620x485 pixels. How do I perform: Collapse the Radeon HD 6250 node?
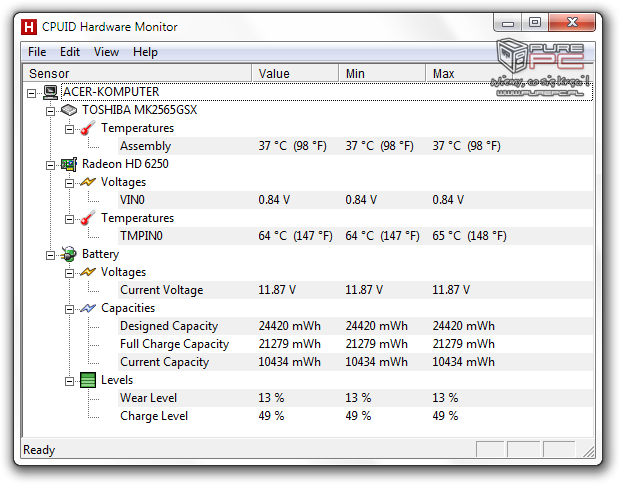[x=50, y=165]
